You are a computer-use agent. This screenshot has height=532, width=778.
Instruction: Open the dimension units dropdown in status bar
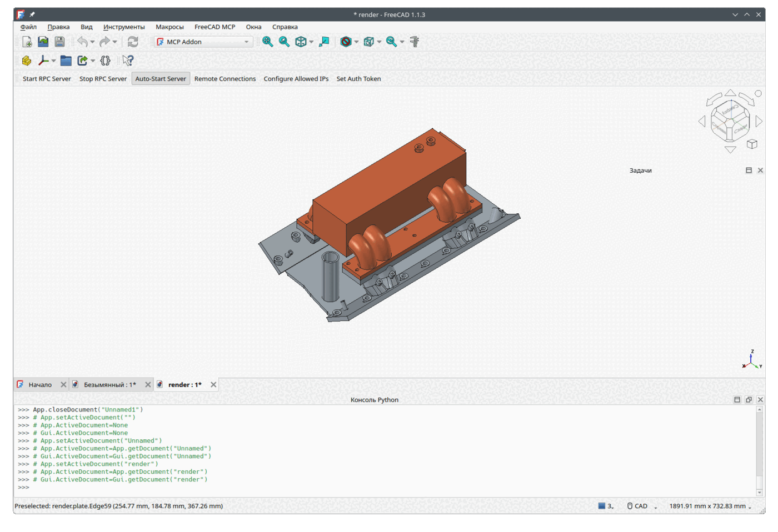coord(711,506)
